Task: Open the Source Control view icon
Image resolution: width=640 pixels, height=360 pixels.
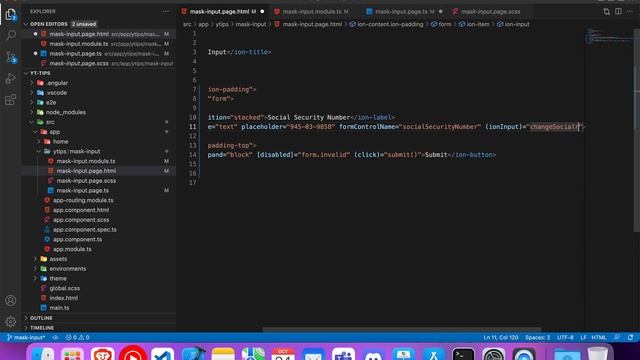Action: 11,57
